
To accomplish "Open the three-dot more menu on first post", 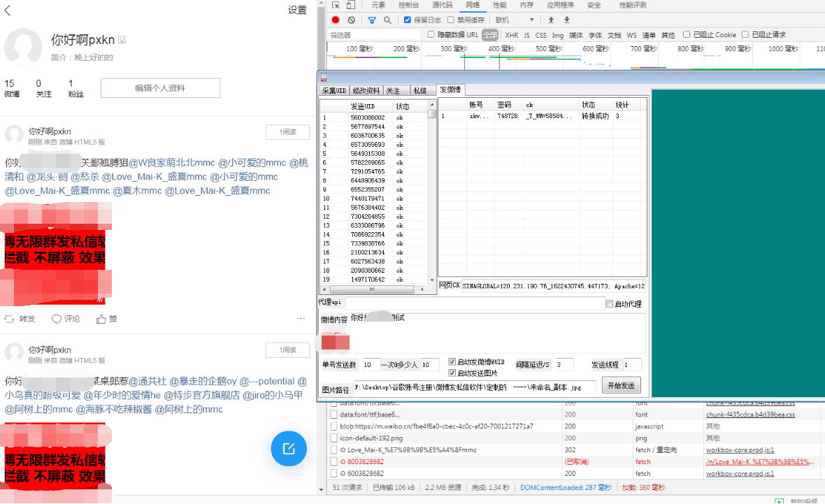I will pos(301,318).
